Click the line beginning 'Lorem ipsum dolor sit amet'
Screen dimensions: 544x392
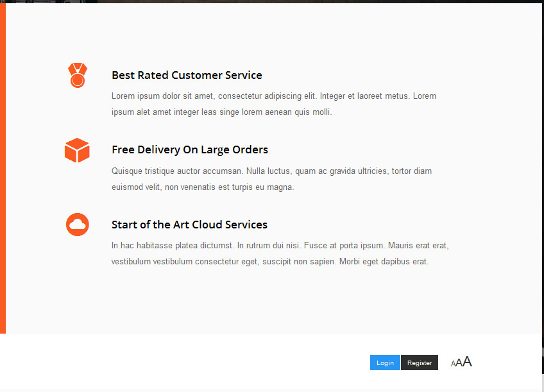tap(274, 96)
